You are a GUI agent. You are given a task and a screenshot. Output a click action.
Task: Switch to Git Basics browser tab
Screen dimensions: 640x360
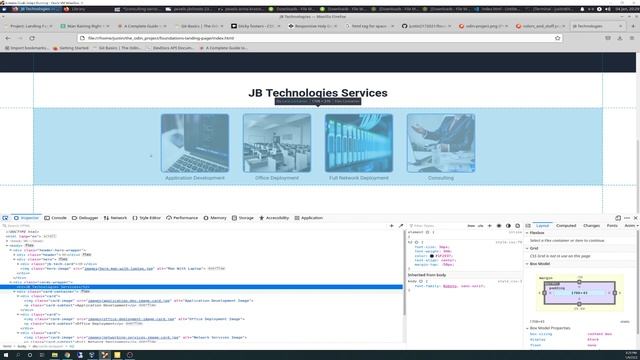pos(199,26)
